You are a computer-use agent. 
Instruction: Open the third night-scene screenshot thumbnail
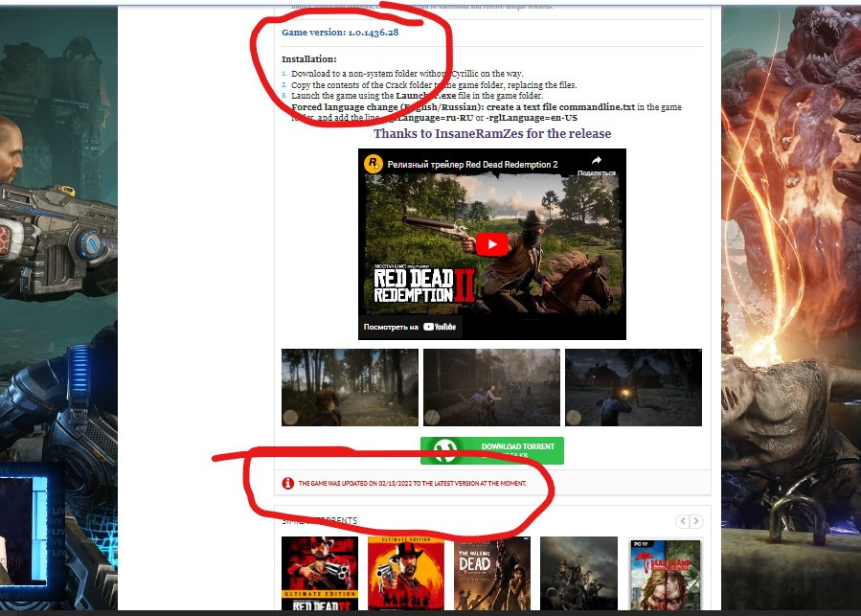tap(633, 386)
